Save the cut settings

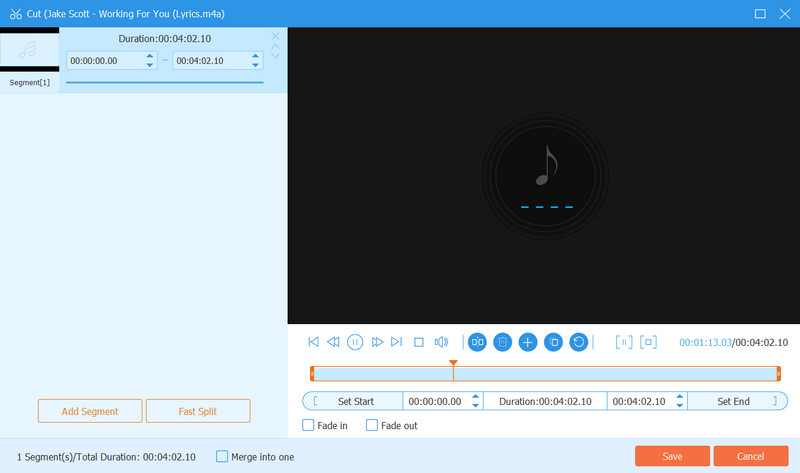pyautogui.click(x=672, y=456)
